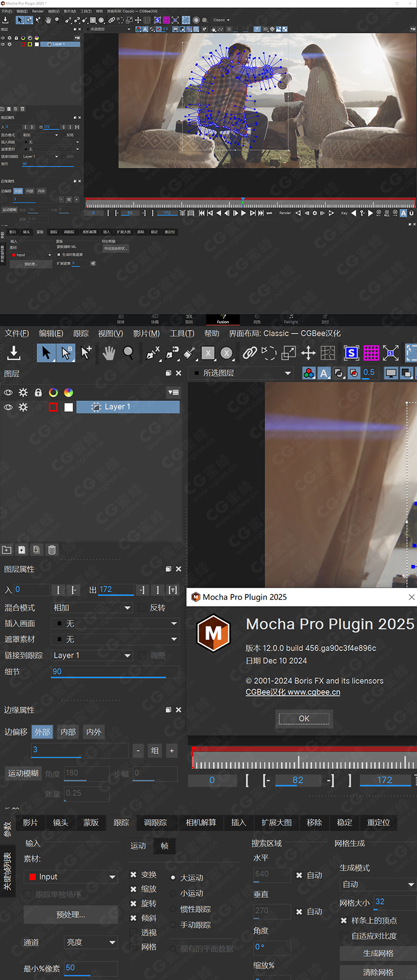417x980 pixels.
Task: Uncheck the 旋转 motion checkbox
Action: [x=133, y=903]
